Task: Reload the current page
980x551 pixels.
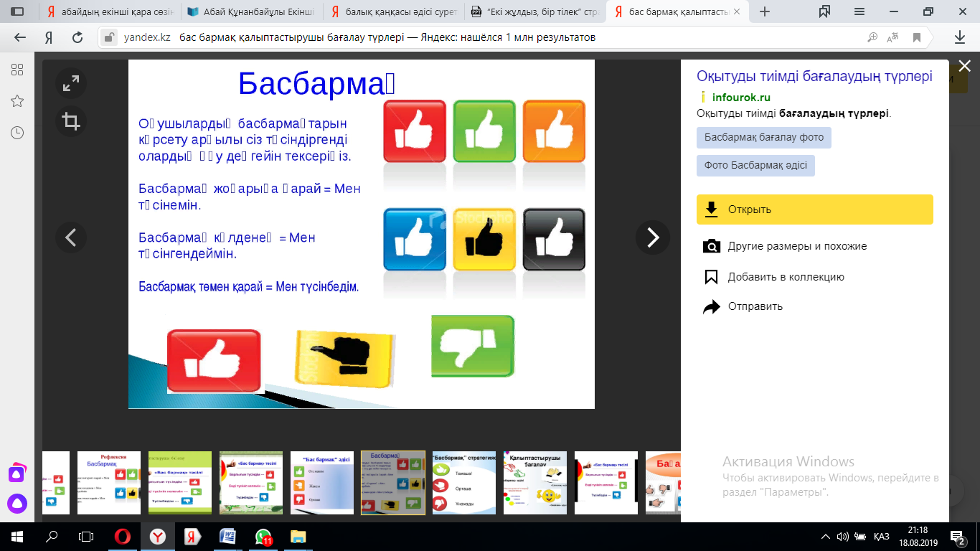Action: tap(77, 37)
